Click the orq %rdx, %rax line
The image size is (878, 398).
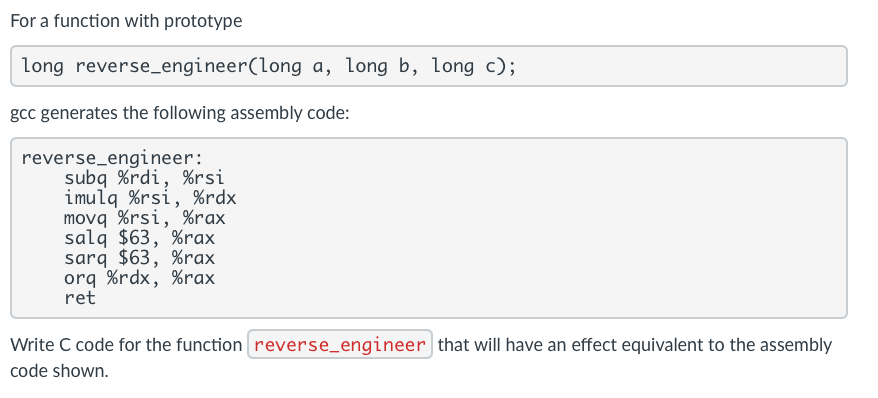pyautogui.click(x=139, y=278)
